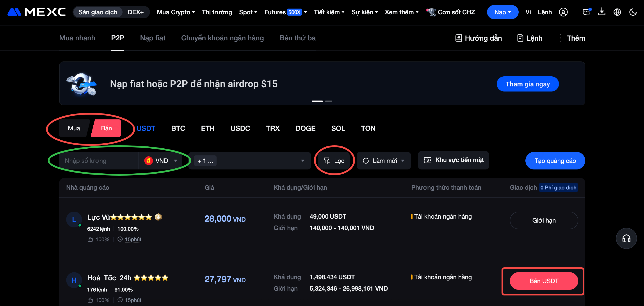Open the user profile account icon

point(563,12)
